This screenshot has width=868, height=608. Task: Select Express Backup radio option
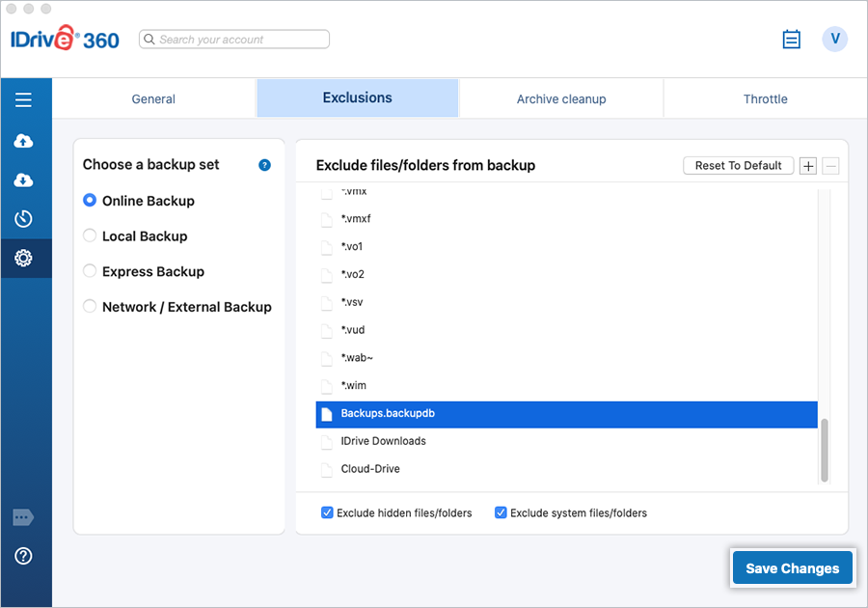pyautogui.click(x=90, y=272)
